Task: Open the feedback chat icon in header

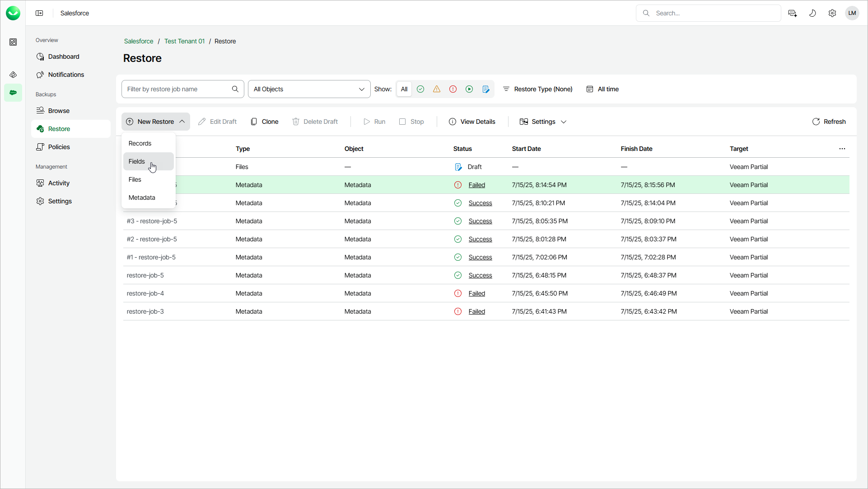Action: point(793,13)
